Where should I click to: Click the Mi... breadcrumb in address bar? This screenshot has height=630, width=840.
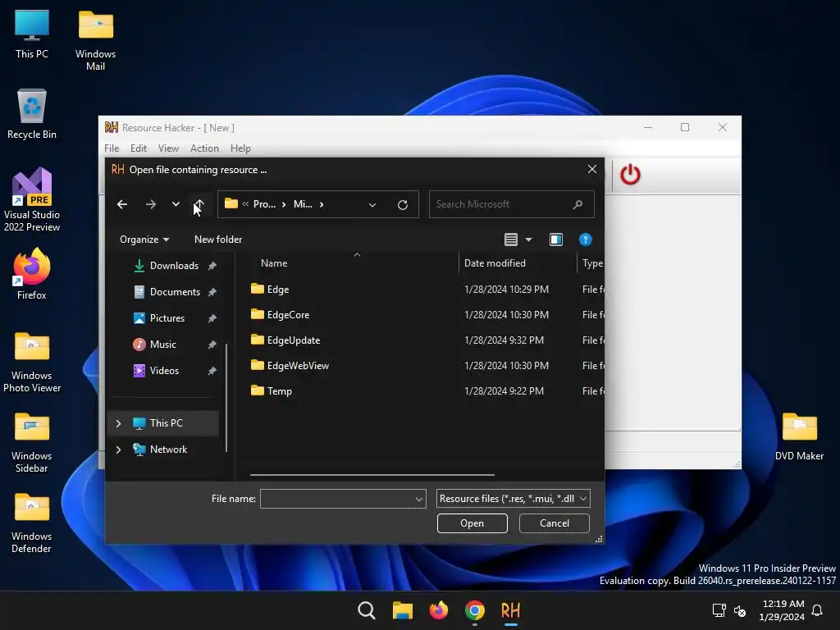click(x=303, y=204)
